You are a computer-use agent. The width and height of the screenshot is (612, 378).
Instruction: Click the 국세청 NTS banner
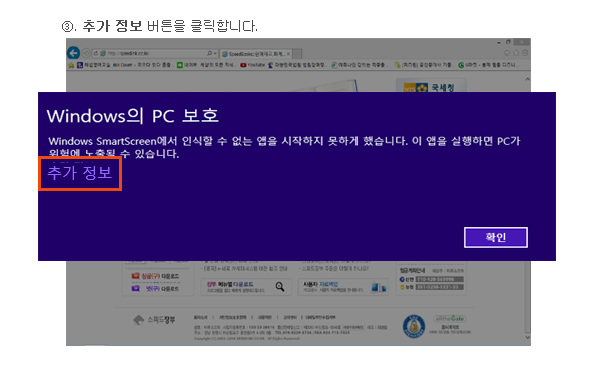[x=431, y=87]
